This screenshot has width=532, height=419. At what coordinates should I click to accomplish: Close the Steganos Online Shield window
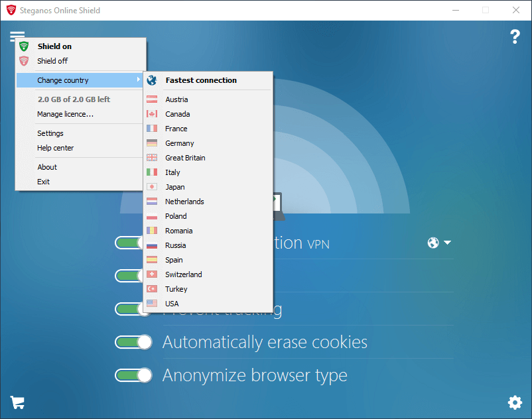tap(515, 10)
